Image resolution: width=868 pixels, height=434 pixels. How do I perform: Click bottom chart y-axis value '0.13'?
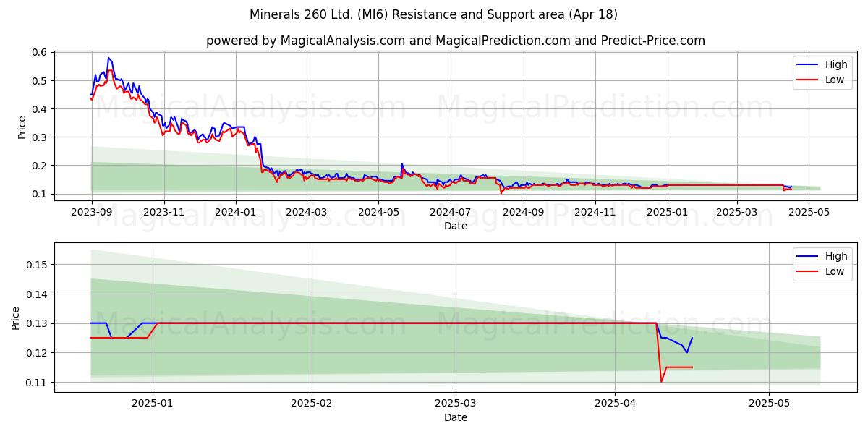[x=36, y=323]
